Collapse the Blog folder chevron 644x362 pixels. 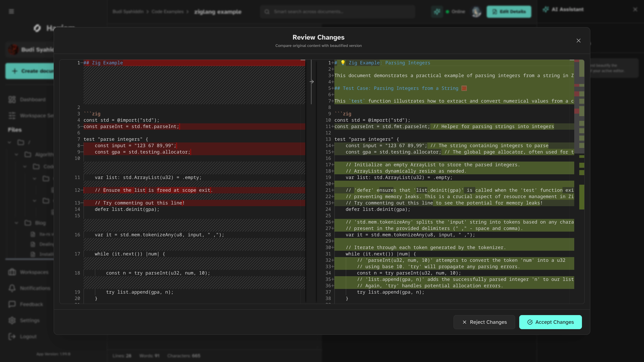tap(16, 223)
